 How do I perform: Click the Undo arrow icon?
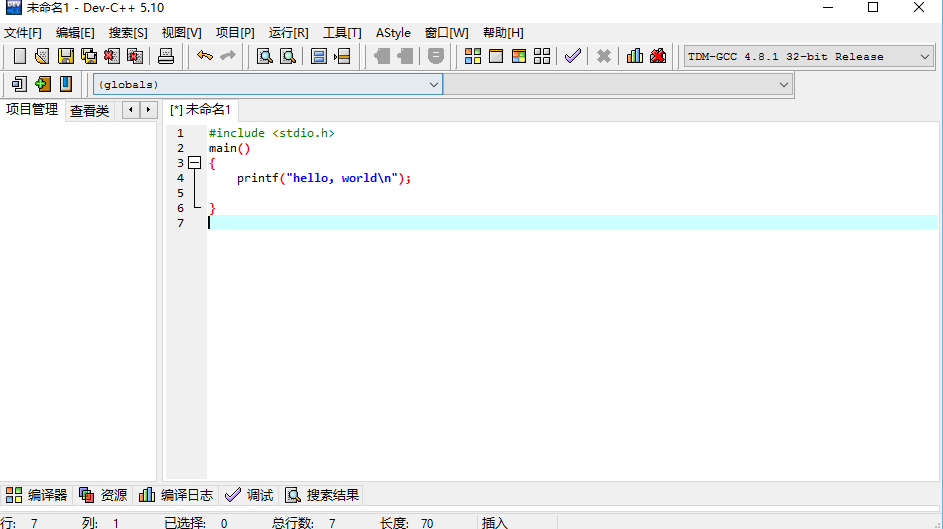[x=205, y=56]
